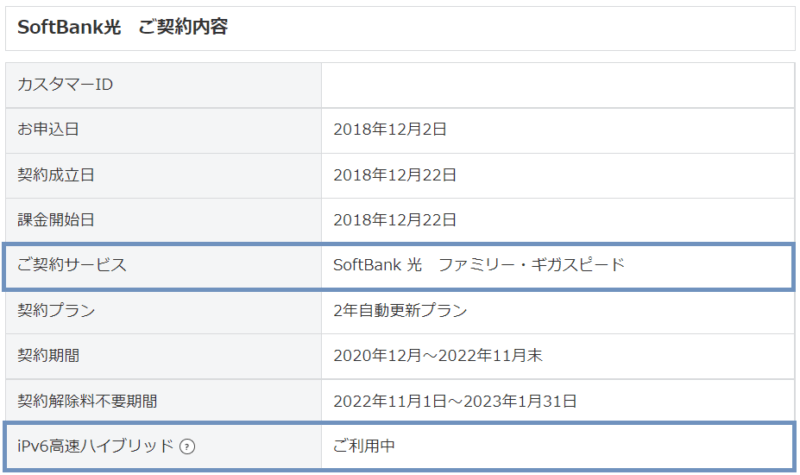The width and height of the screenshot is (800, 475).
Task: Select the 2年自動更新プラン value
Action: point(400,310)
